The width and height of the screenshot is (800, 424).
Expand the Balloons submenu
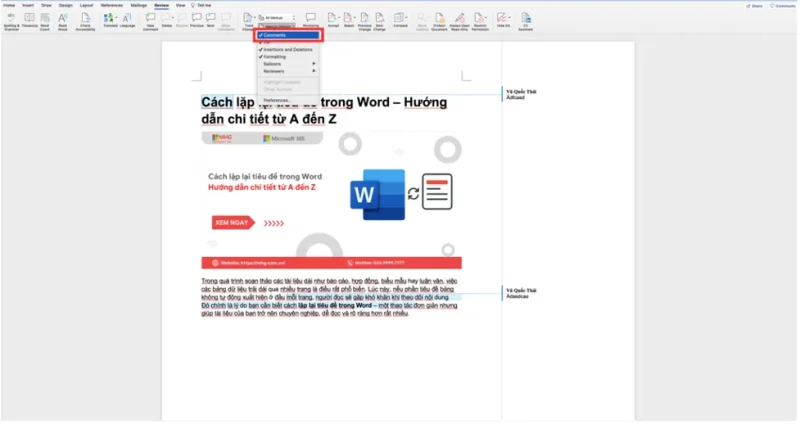[288, 64]
